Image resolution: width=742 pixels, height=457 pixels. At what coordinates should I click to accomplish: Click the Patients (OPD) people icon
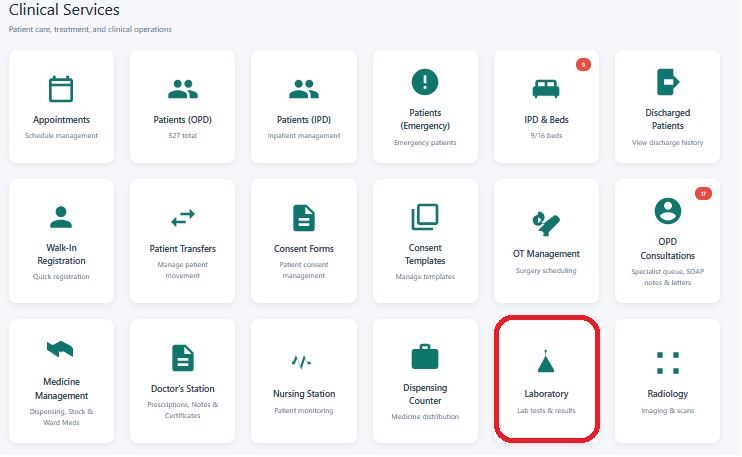click(183, 89)
